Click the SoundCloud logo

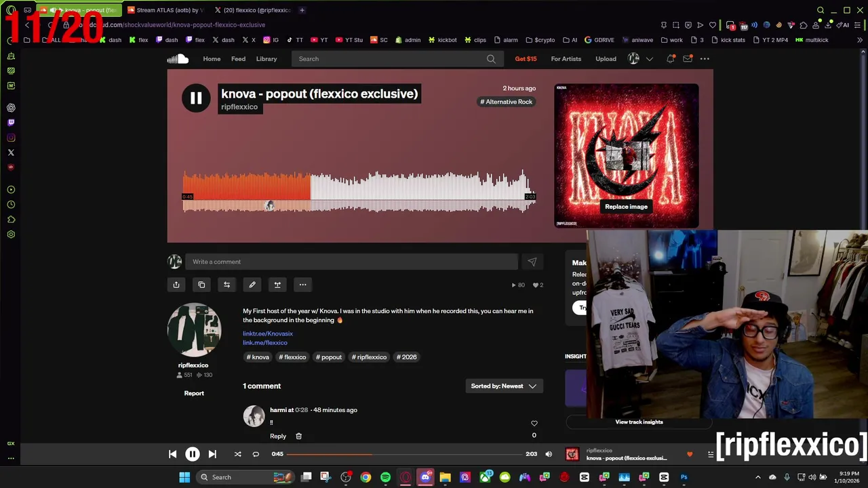tap(178, 59)
